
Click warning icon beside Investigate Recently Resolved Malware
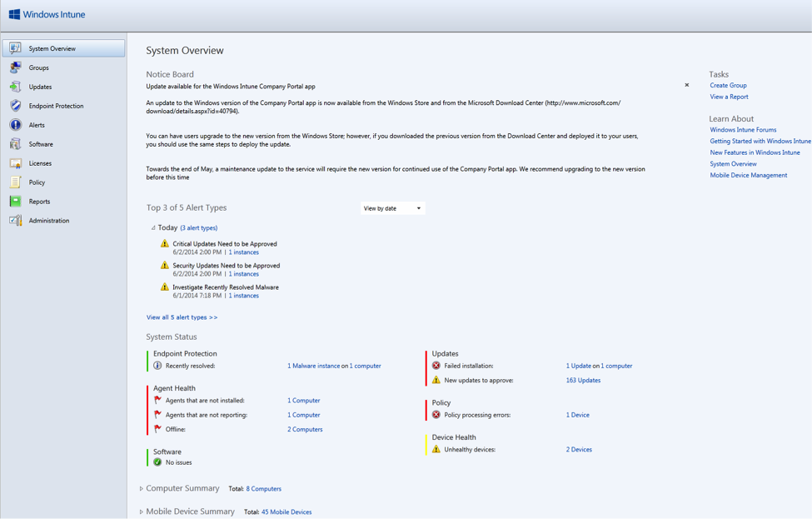[165, 287]
